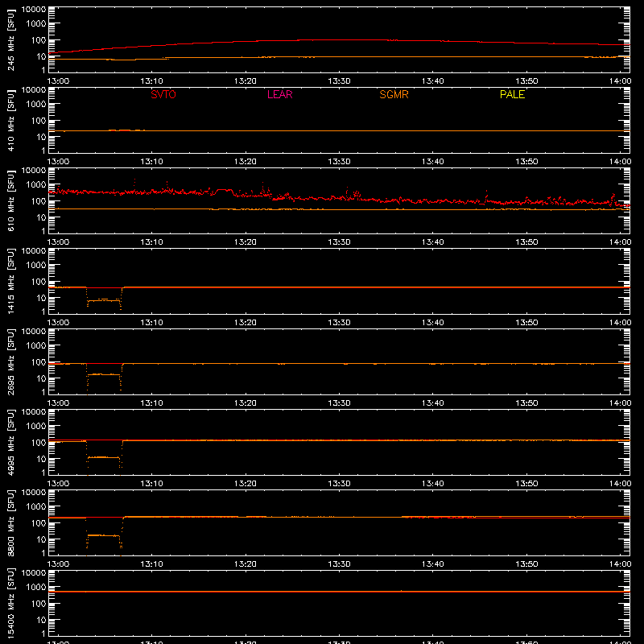Click the 100 tick on the 15400 MHz plot
Screen dimensions: 644x644
[39, 603]
